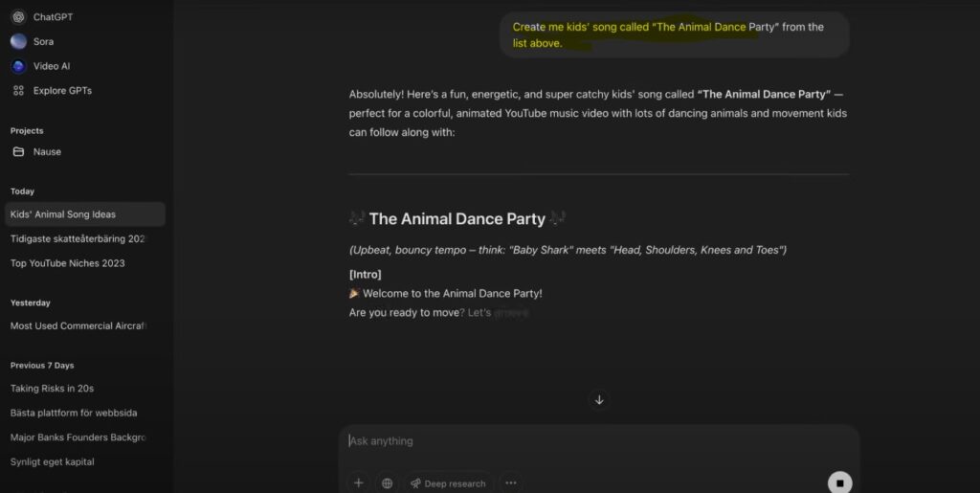Open the Top YouTube Niches 2023 chat
The width and height of the screenshot is (980, 493).
[x=68, y=263]
